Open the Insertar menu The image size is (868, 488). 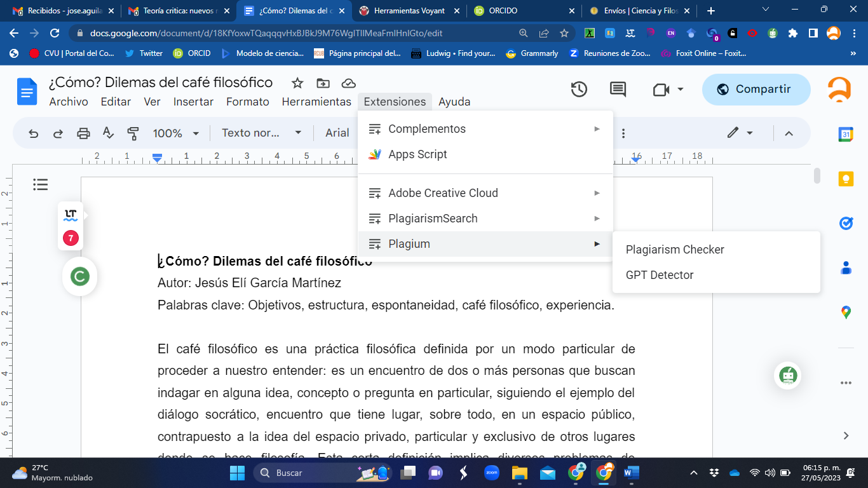click(x=193, y=102)
